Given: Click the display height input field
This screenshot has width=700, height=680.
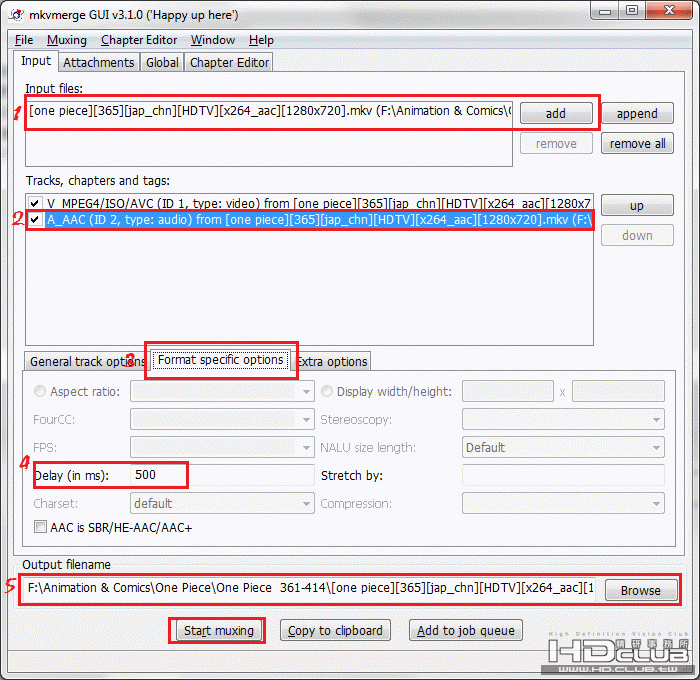Looking at the screenshot, I should [x=618, y=392].
